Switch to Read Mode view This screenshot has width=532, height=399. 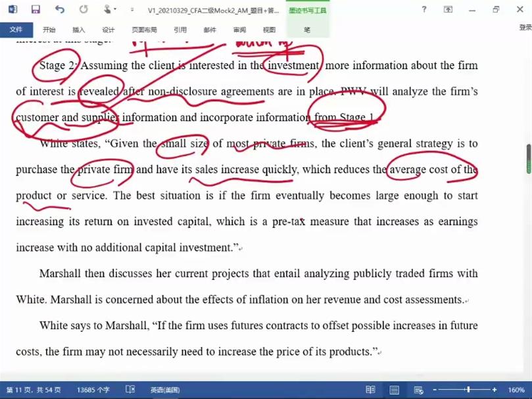click(371, 390)
